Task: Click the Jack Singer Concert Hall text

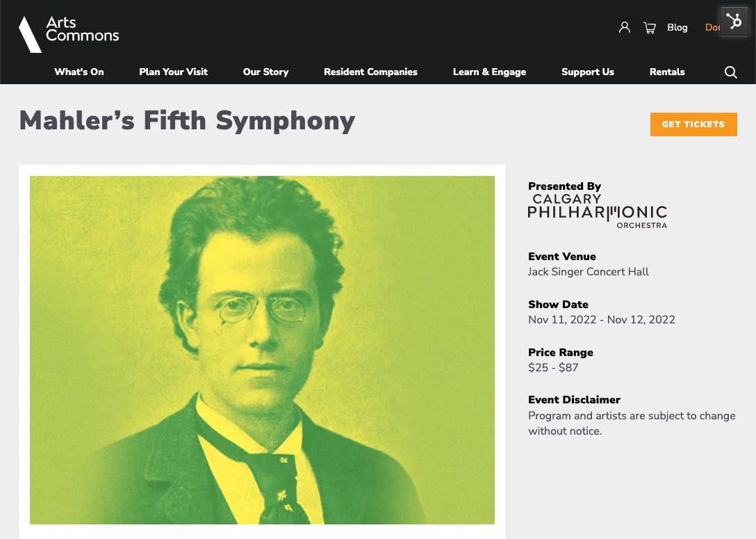Action: pos(588,272)
